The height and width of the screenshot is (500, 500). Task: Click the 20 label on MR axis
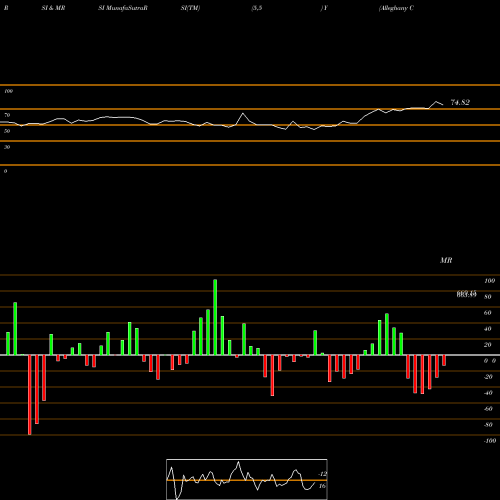click(x=488, y=345)
